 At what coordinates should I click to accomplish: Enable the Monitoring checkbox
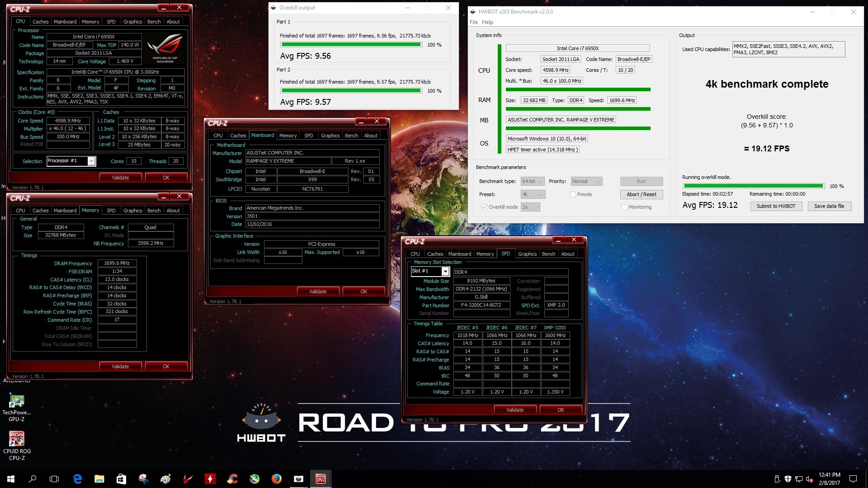(x=624, y=207)
